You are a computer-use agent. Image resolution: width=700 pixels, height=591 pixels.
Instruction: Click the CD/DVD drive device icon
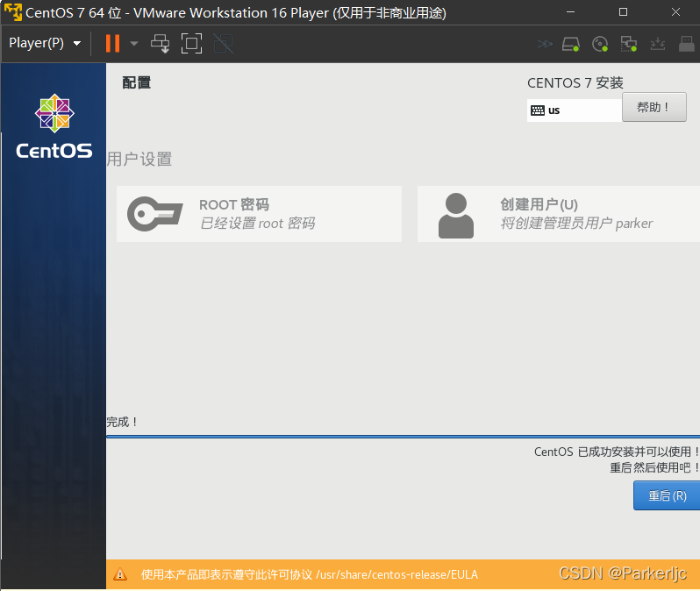(x=600, y=44)
